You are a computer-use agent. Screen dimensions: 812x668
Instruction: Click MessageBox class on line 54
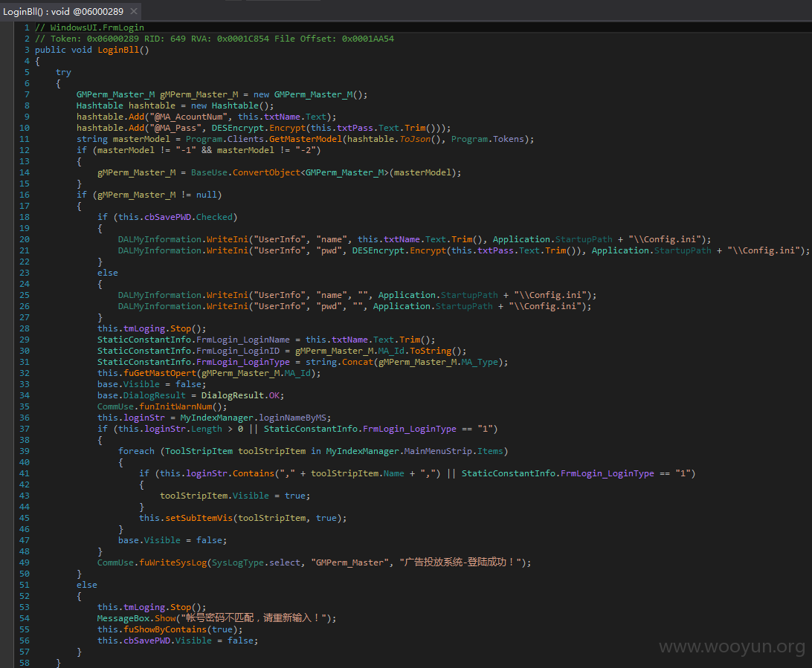tap(123, 618)
